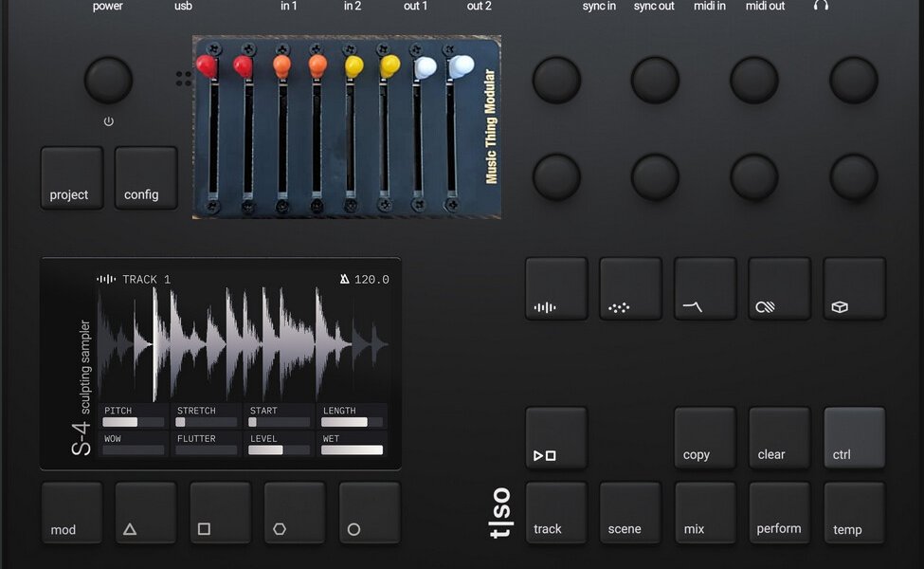Open the mix page
The image size is (924, 569).
pyautogui.click(x=705, y=513)
